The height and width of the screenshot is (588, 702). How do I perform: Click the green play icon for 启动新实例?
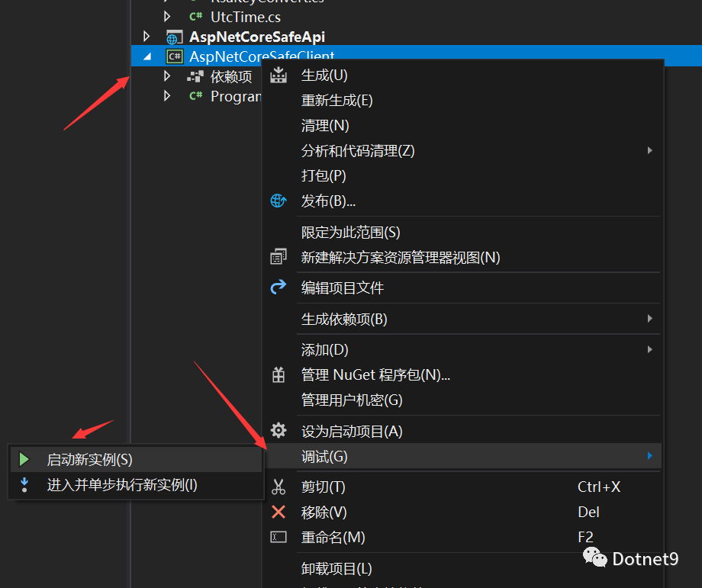click(x=24, y=459)
